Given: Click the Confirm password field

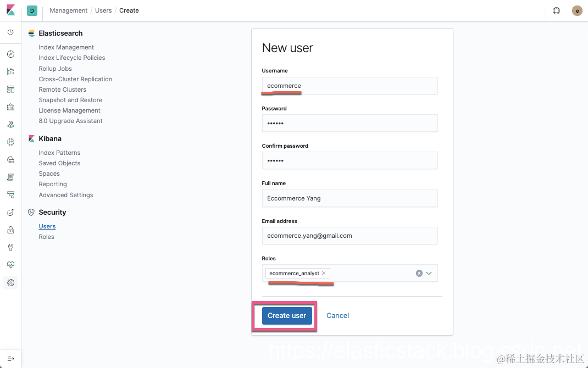Looking at the screenshot, I should tap(350, 160).
